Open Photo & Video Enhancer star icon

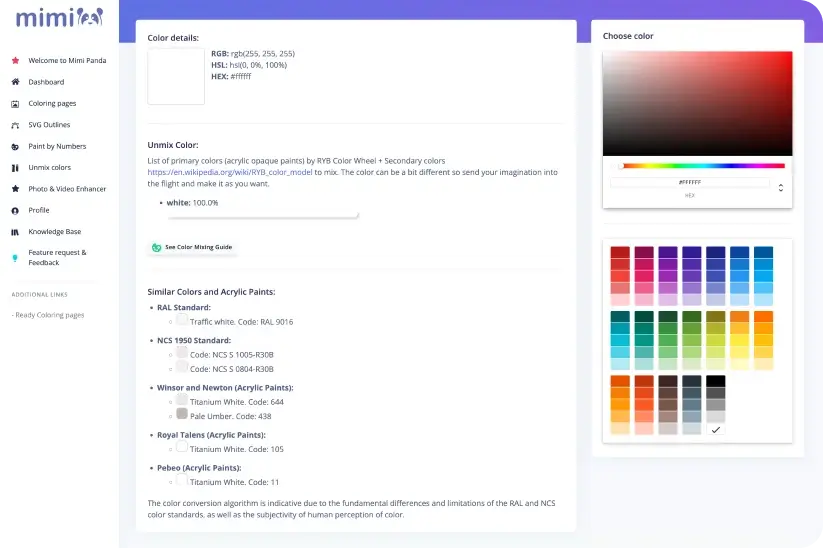click(15, 188)
